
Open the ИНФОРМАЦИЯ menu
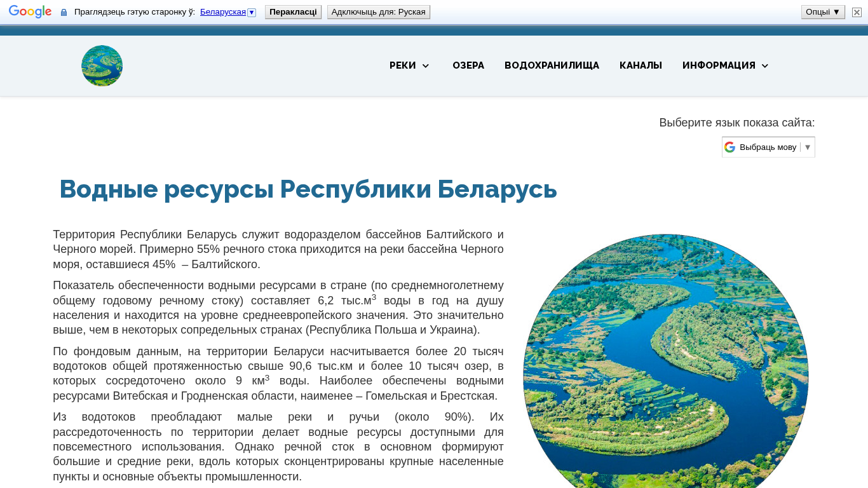719,65
